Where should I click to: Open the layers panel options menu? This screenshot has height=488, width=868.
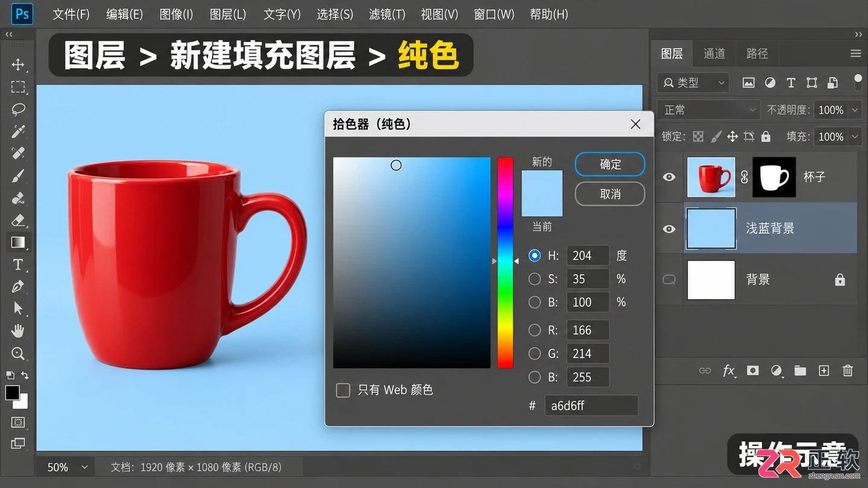point(855,54)
